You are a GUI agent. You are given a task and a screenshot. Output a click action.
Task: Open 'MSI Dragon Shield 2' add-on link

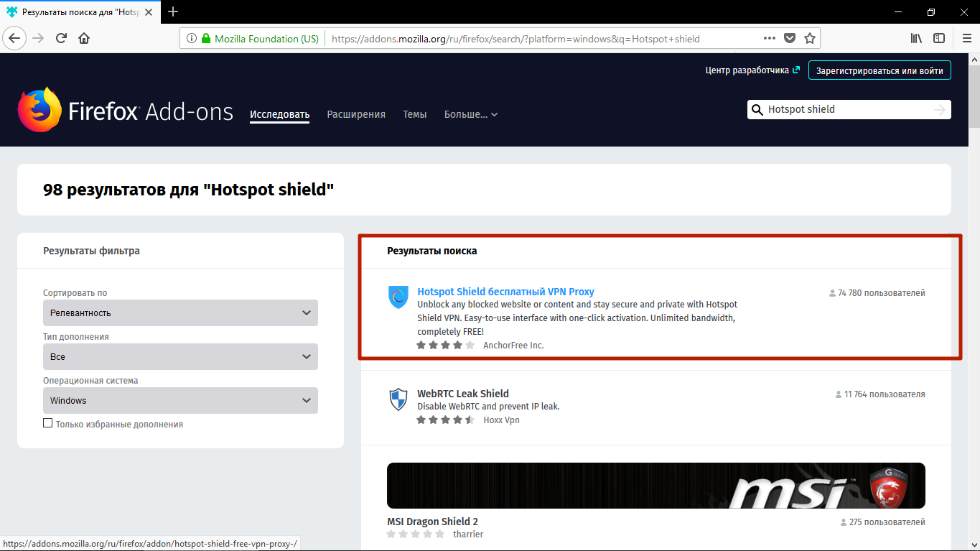pyautogui.click(x=432, y=522)
